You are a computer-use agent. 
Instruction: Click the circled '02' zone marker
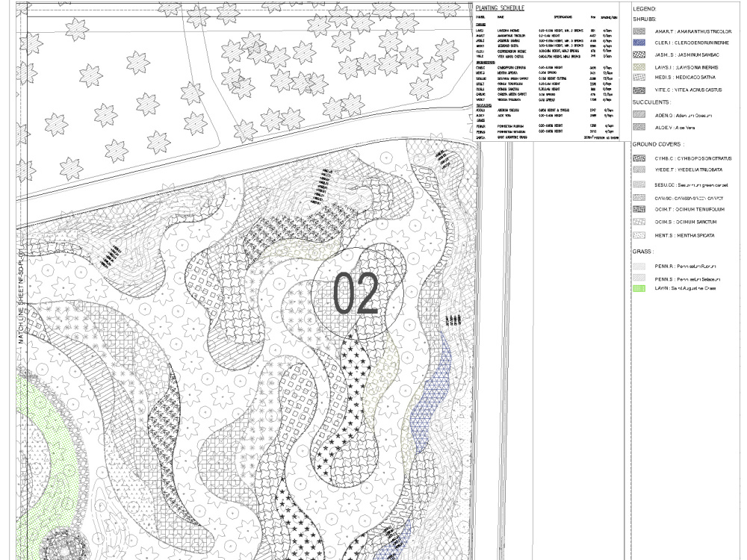357,293
